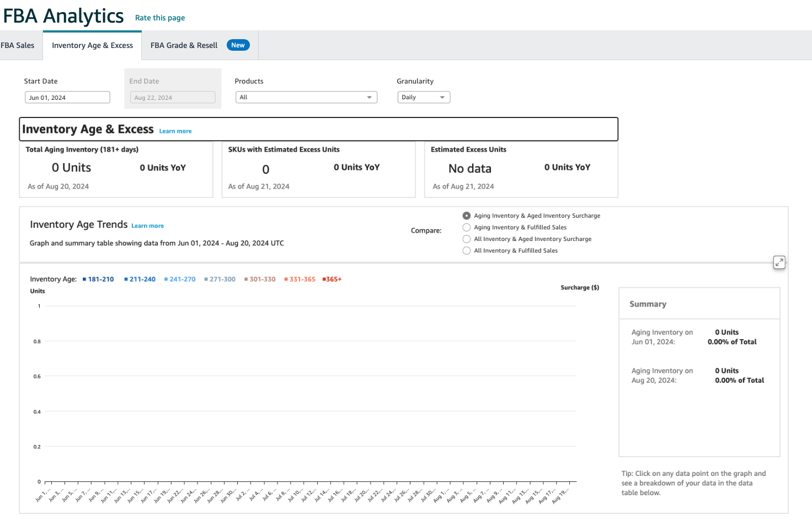Click the Surcharge ($) axis label
Viewport: 812px width, 520px height.
(580, 287)
